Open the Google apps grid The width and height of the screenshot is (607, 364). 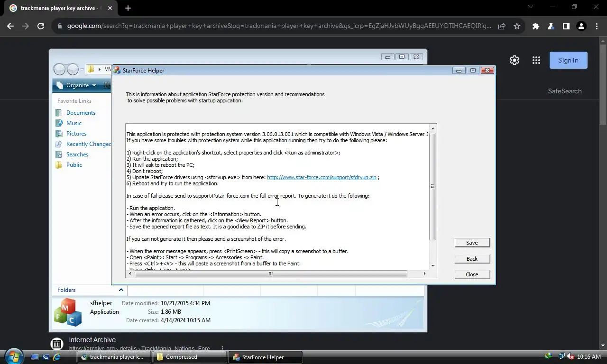point(536,60)
